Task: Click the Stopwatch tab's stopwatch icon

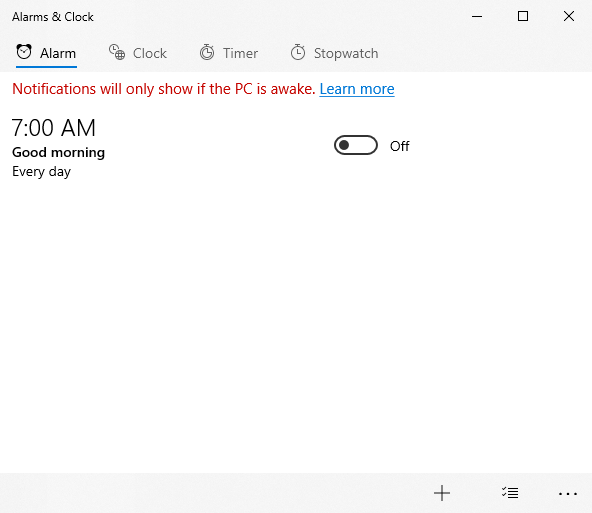Action: point(298,52)
